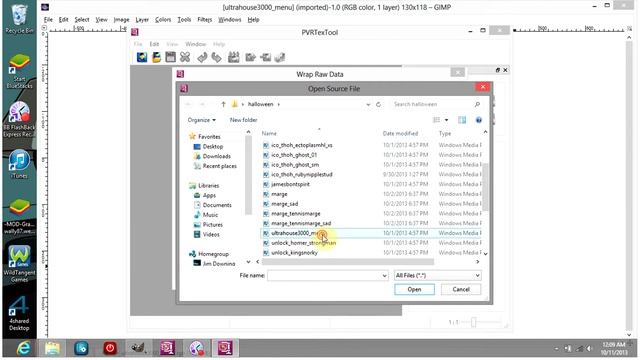Select the WildTangent Games desktop icon
This screenshot has width=640, height=360.
(x=19, y=264)
